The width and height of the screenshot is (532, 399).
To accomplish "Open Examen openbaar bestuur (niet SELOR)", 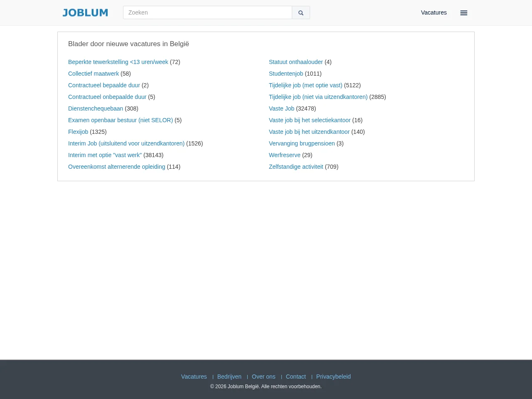I will click(121, 120).
